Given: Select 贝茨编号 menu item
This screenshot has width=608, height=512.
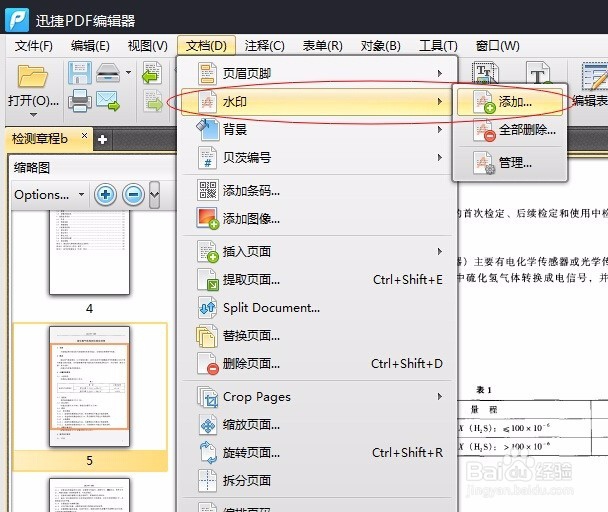Looking at the screenshot, I should click(x=316, y=157).
